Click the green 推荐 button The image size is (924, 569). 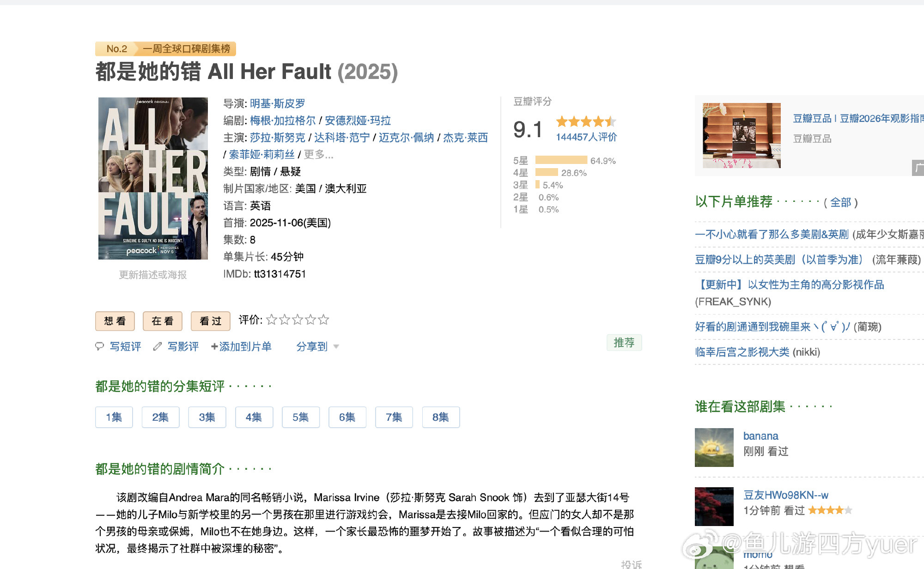coord(624,343)
